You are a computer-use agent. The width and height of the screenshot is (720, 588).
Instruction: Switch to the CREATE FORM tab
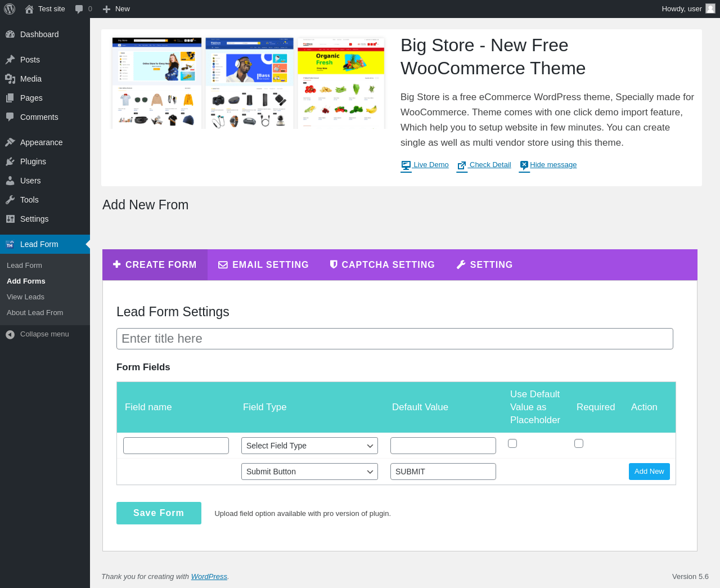tap(155, 264)
